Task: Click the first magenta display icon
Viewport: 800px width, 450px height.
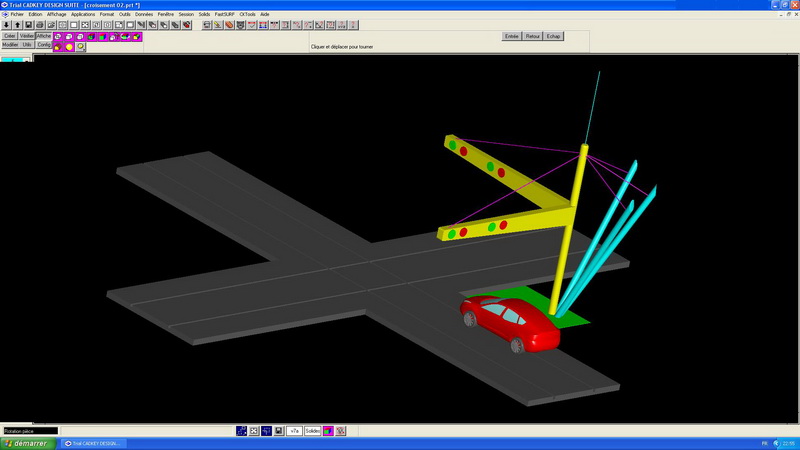Action: [x=58, y=36]
